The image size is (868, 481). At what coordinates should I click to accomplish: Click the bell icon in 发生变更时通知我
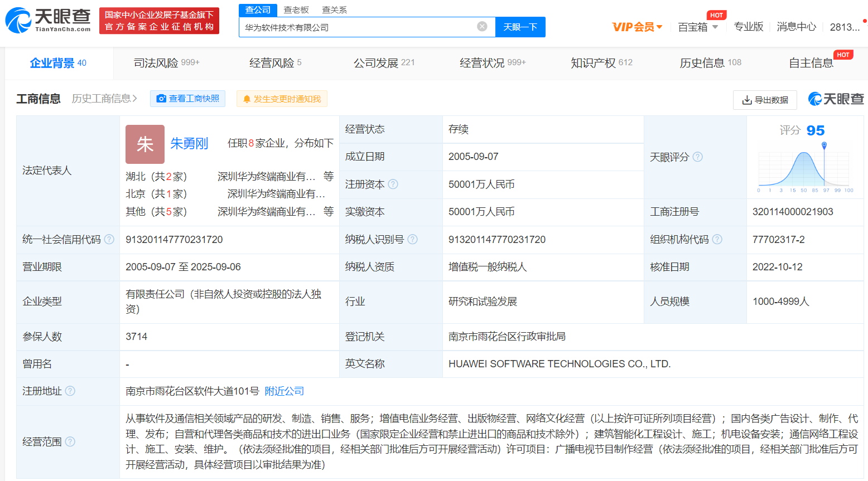pyautogui.click(x=247, y=99)
